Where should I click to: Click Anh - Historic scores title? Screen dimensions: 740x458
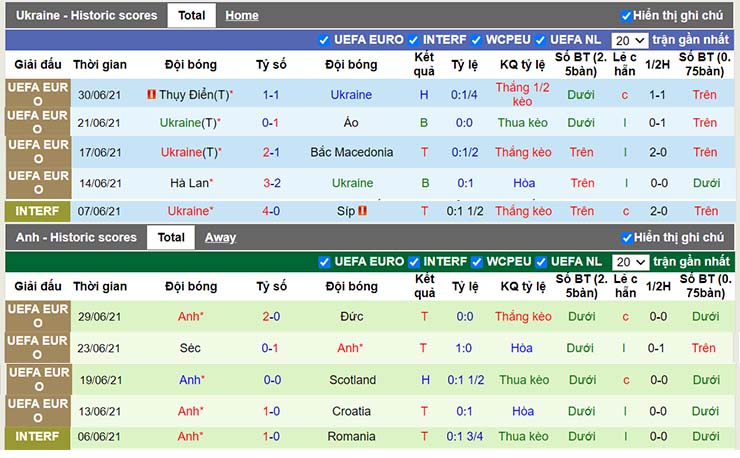[76, 237]
